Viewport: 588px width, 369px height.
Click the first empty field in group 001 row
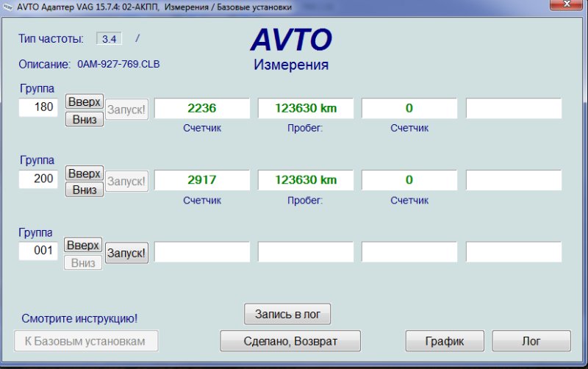click(x=202, y=252)
